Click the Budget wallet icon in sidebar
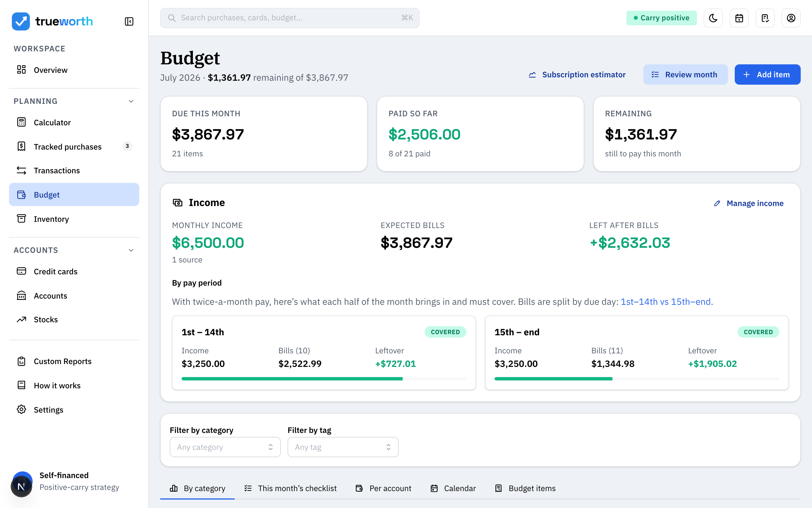 (21, 194)
